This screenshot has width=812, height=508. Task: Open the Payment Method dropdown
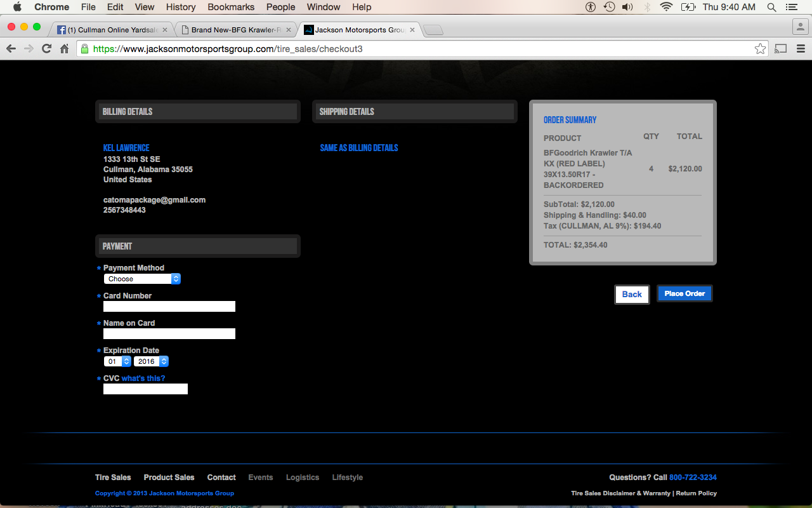point(142,279)
